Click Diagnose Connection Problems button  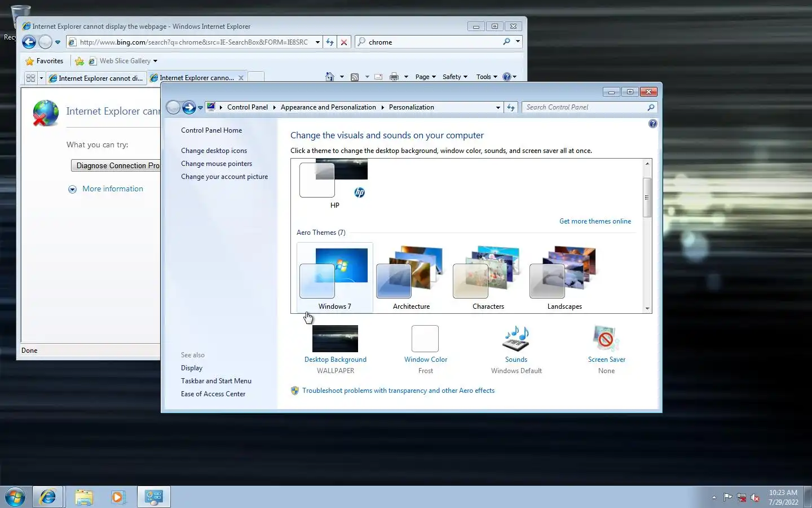(x=116, y=165)
